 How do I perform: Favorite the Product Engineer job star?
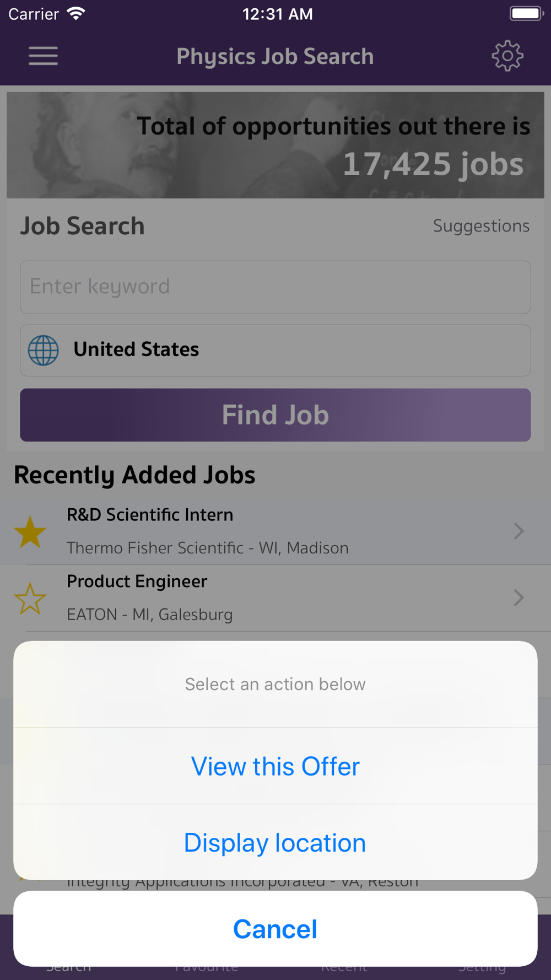(x=30, y=599)
